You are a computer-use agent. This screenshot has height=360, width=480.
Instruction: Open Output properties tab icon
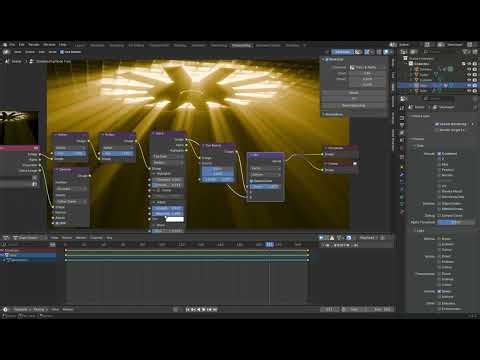click(x=403, y=125)
